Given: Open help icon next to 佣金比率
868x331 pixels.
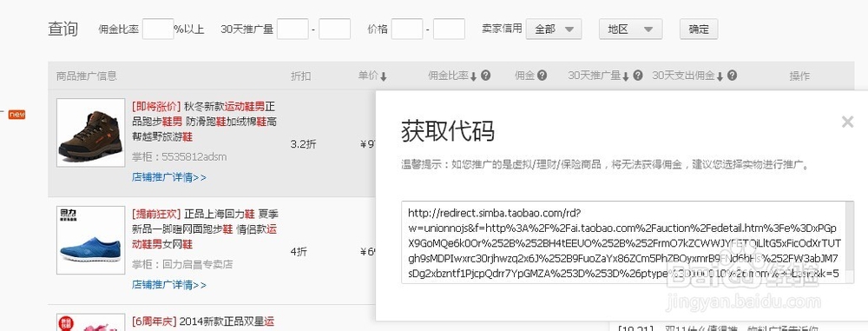Looking at the screenshot, I should (485, 76).
